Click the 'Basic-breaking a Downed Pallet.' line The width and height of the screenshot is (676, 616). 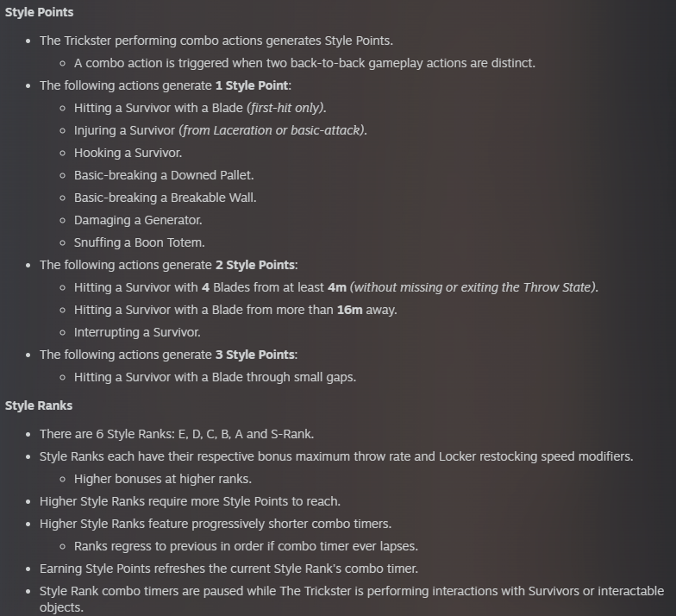pyautogui.click(x=164, y=175)
